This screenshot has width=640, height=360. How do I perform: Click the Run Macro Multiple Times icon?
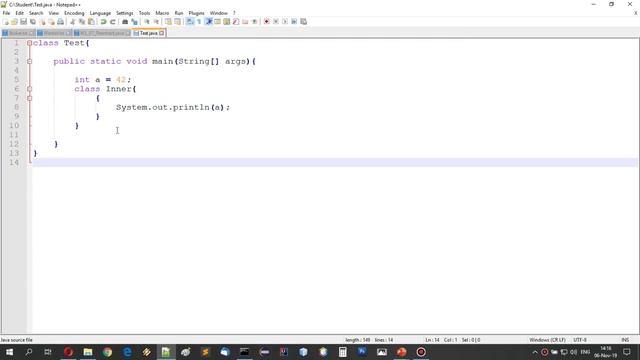[294, 22]
